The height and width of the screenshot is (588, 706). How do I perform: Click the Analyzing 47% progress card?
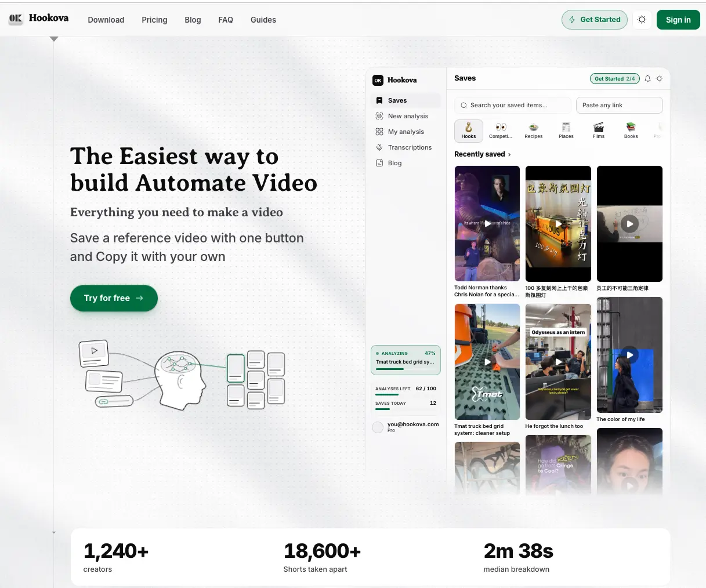(x=406, y=360)
